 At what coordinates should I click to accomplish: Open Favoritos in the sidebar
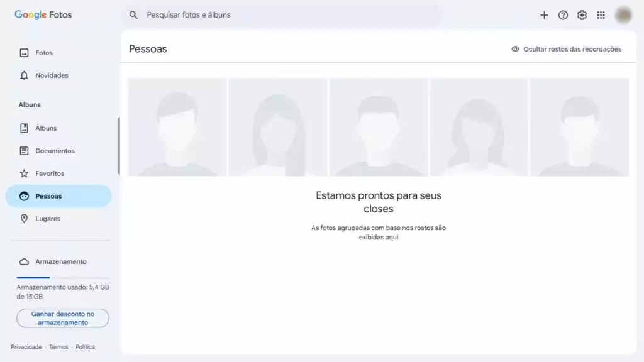58,173
